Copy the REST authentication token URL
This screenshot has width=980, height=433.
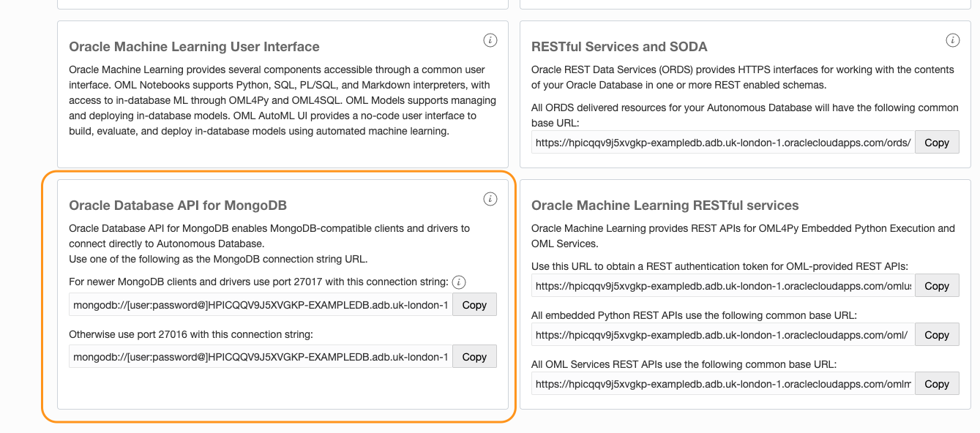pos(936,286)
